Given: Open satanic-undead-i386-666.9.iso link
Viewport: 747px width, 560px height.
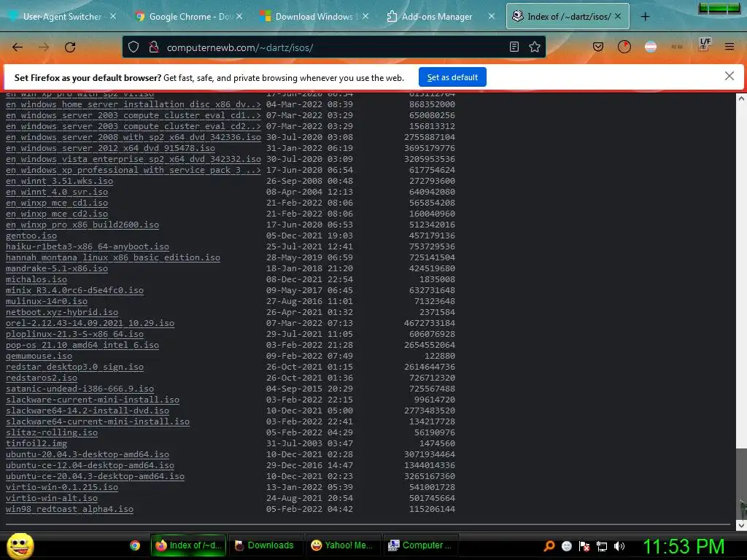Looking at the screenshot, I should (x=80, y=389).
